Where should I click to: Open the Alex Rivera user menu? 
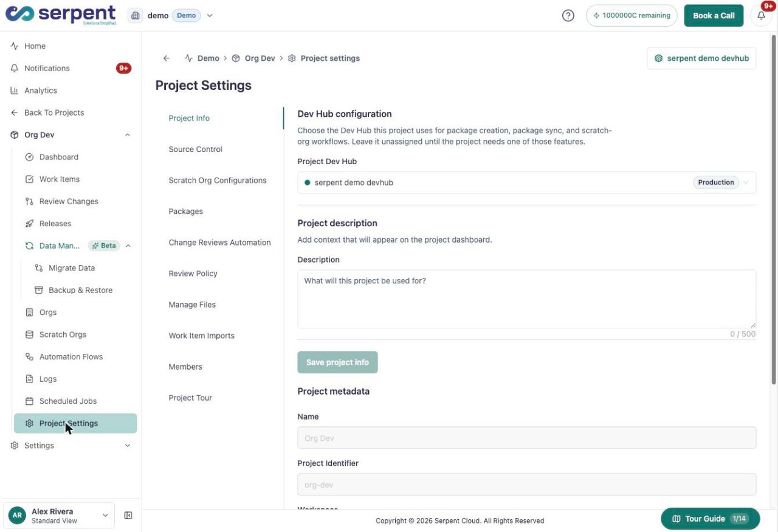tap(59, 516)
